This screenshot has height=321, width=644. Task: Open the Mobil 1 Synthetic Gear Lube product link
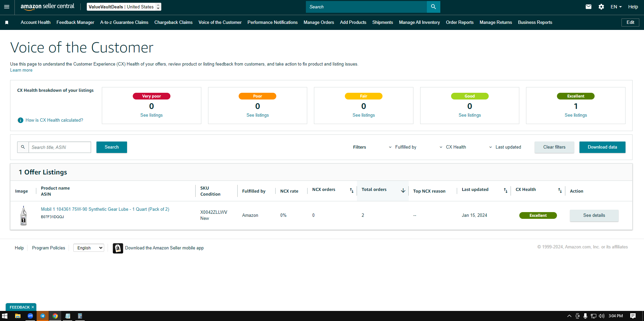click(105, 209)
